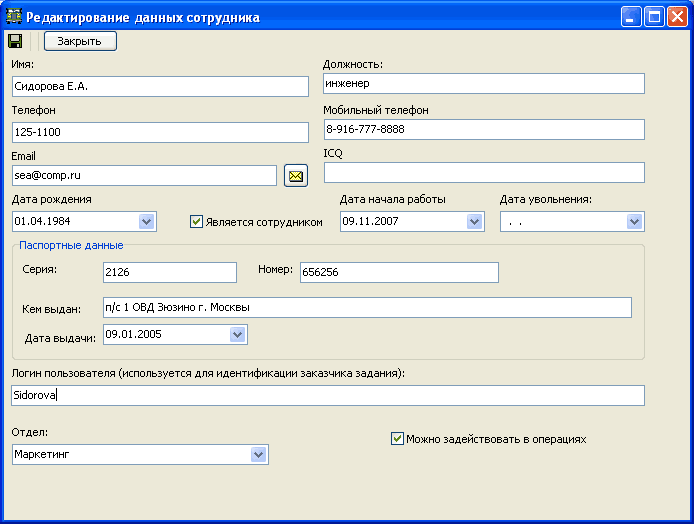694x524 pixels.
Task: Focus the Имя field with Сидорова Е.А.
Action: coord(160,86)
